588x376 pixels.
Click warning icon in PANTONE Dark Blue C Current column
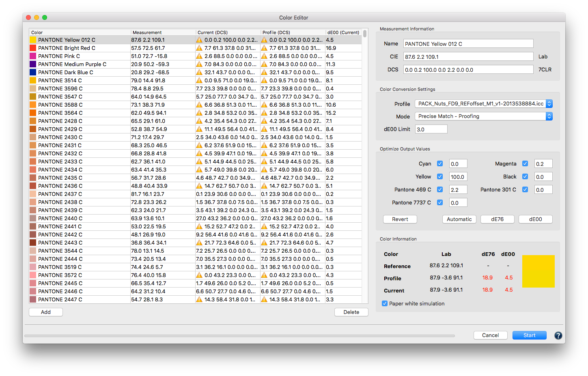pos(199,72)
